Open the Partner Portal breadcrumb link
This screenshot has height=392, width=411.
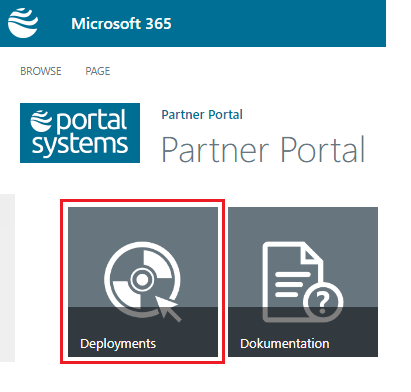click(202, 115)
